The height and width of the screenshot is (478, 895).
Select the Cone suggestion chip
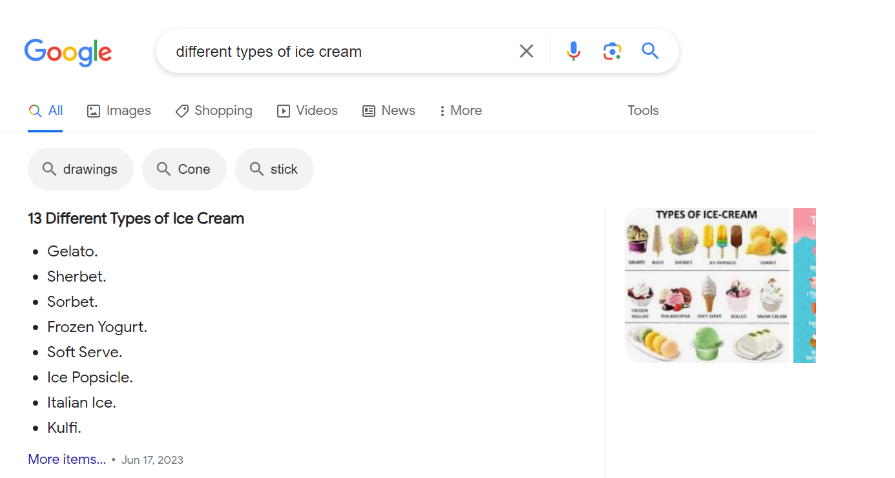tap(184, 169)
